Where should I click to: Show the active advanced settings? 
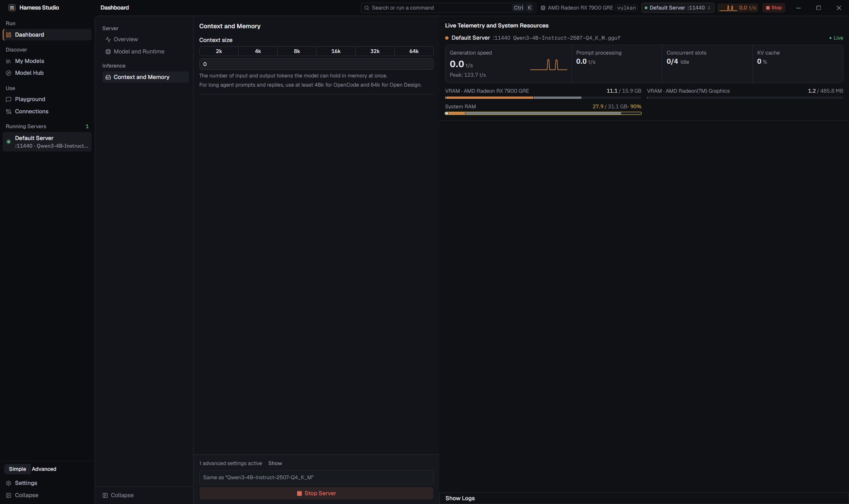pyautogui.click(x=275, y=463)
